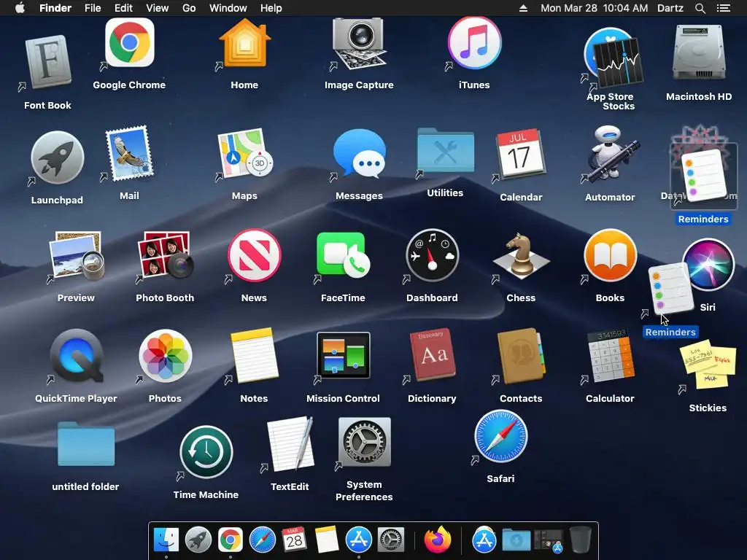
Task: Open the Apple menu
Action: (x=20, y=8)
